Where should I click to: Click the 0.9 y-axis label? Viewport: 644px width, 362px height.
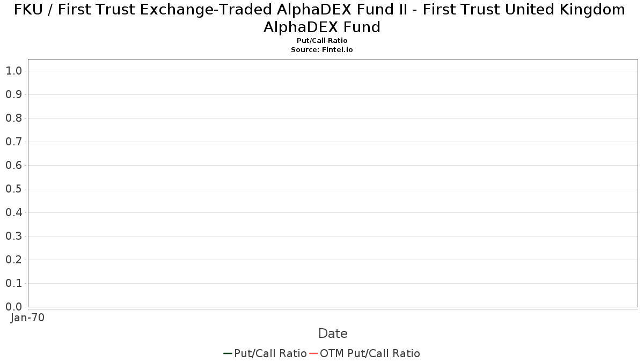click(x=13, y=94)
